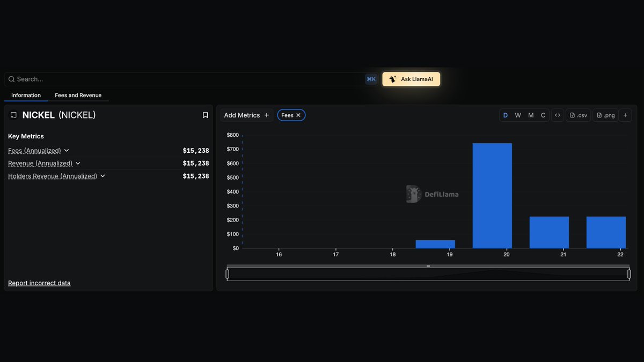
Task: Click the bar for day 20
Action: pos(492,196)
